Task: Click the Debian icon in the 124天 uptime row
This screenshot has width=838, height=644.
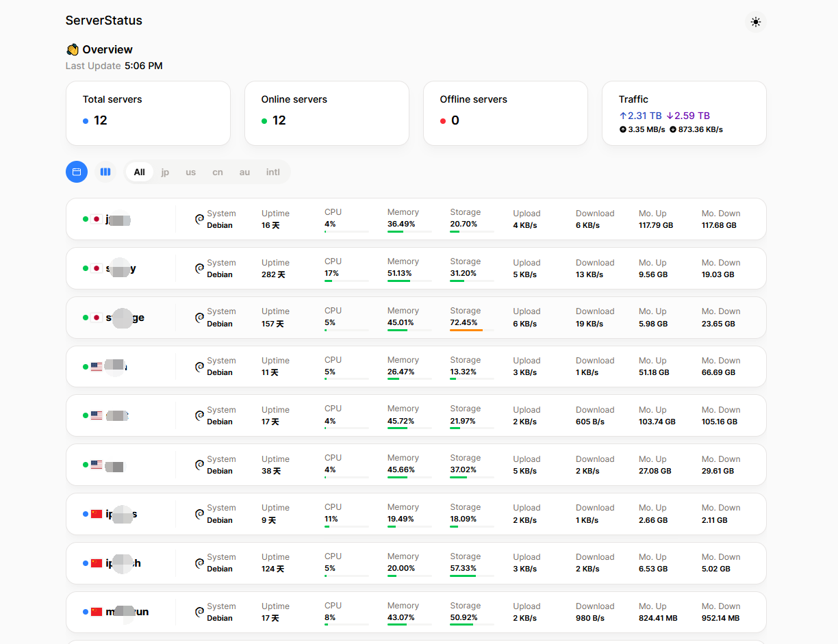Action: pos(200,563)
